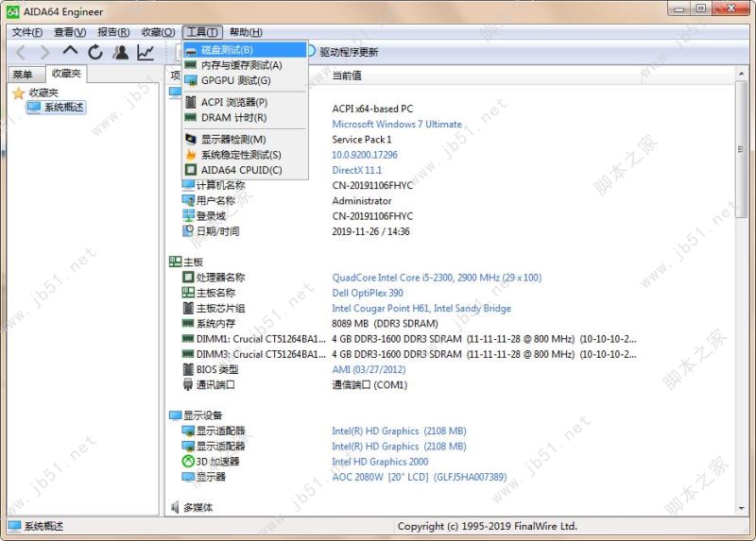Click the 计算机名称 computer icon

(188, 185)
